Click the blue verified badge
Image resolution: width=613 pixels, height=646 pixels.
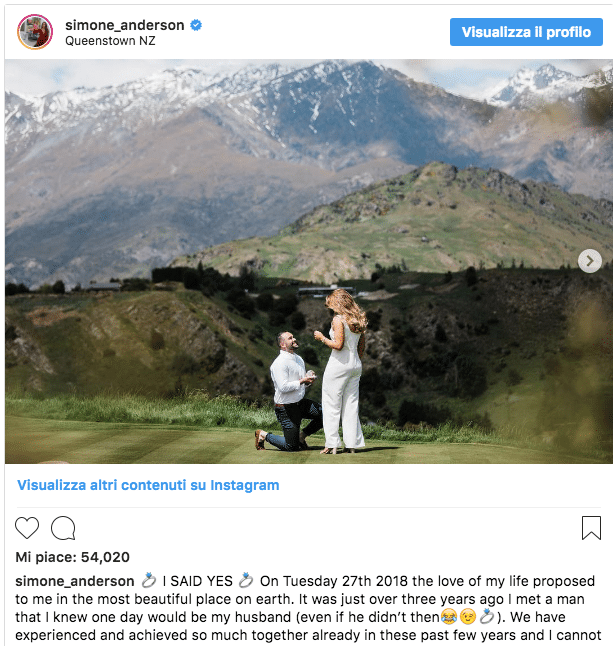196,25
